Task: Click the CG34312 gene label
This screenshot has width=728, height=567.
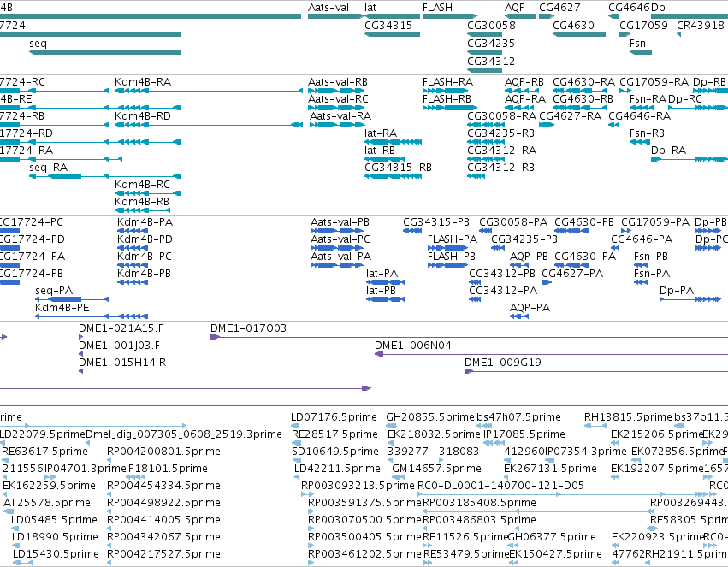Action: [491, 62]
